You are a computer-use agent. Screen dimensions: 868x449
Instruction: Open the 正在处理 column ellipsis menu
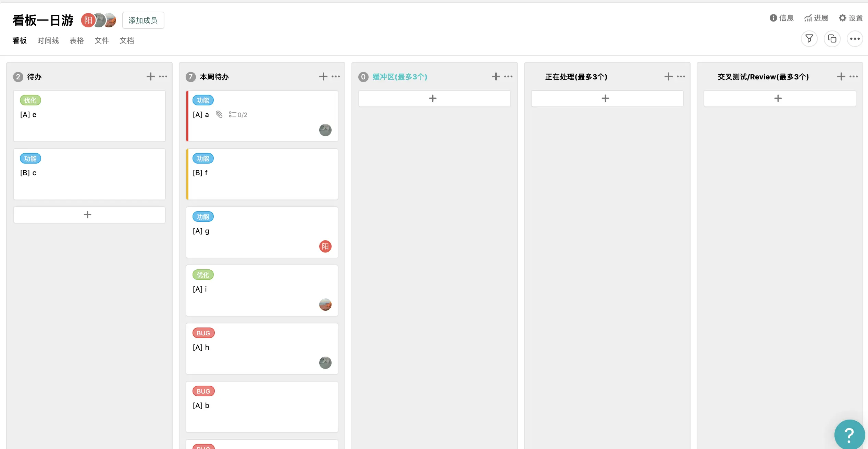pos(681,77)
